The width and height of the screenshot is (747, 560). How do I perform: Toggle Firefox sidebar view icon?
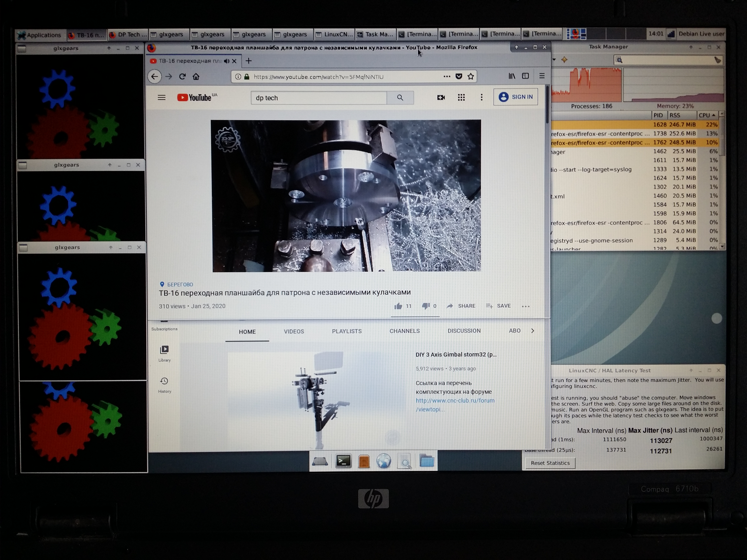tap(526, 76)
